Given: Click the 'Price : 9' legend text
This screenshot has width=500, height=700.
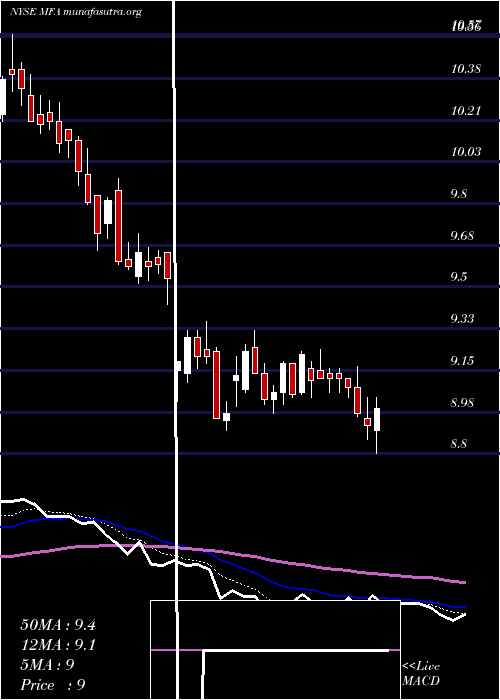Looking at the screenshot, I should pyautogui.click(x=53, y=685).
